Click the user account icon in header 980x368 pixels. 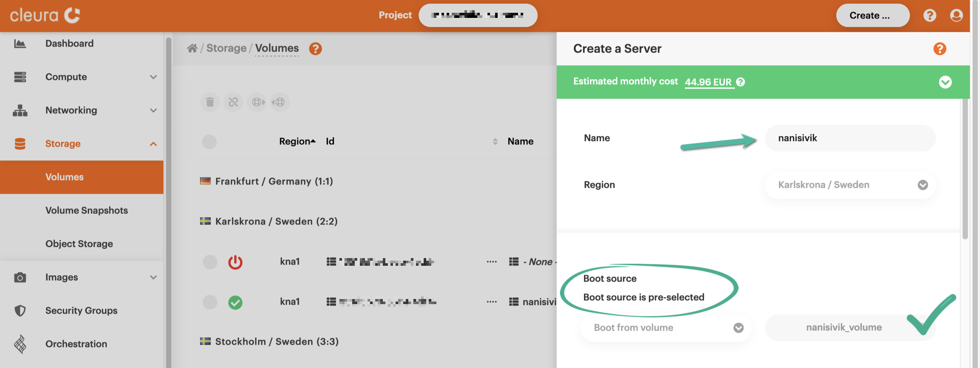tap(956, 15)
